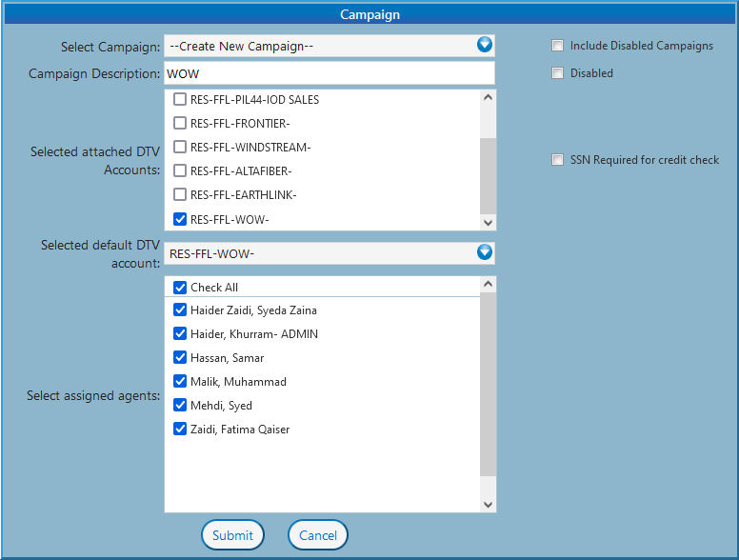This screenshot has height=560, width=739.
Task: Click the Cancel button
Action: pos(318,535)
